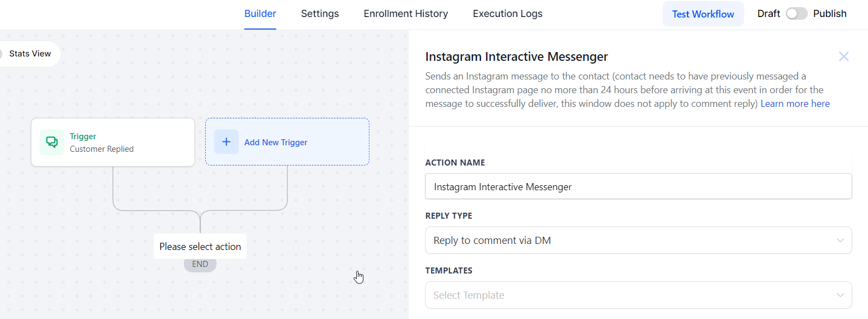Image resolution: width=868 pixels, height=319 pixels.
Task: View the Execution Logs tab
Action: click(x=507, y=13)
